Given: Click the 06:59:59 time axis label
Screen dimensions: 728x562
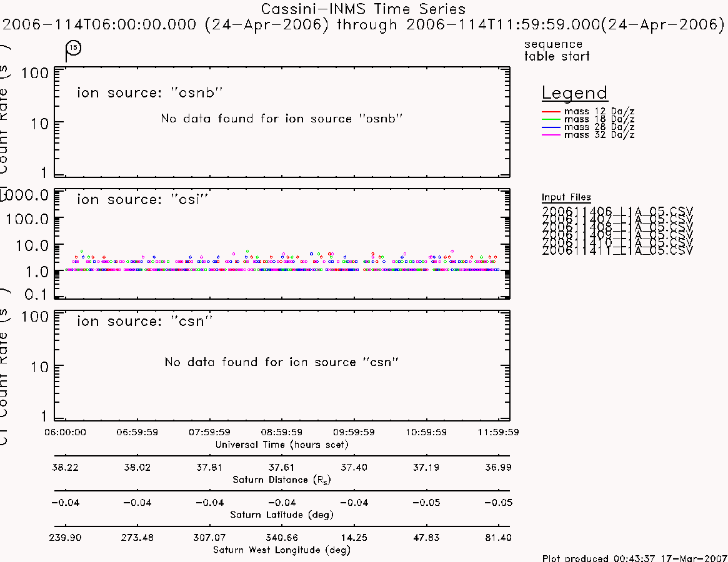Looking at the screenshot, I should [x=137, y=432].
